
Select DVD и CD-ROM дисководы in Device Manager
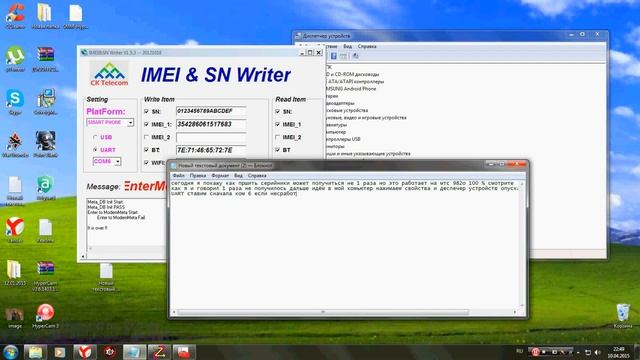[x=353, y=74]
